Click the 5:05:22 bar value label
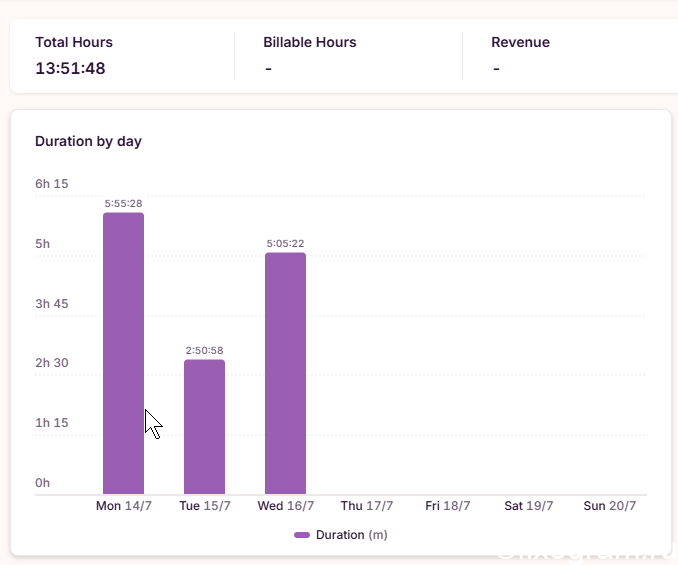 (285, 244)
